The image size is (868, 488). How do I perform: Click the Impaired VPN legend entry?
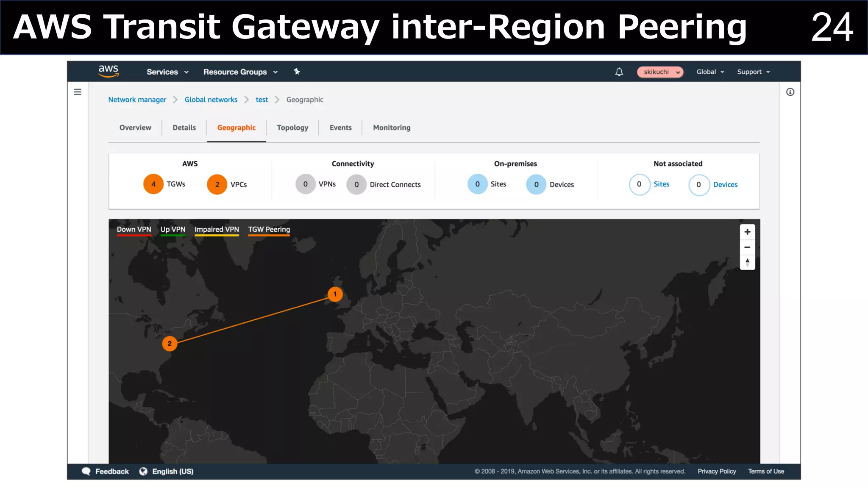point(217,230)
